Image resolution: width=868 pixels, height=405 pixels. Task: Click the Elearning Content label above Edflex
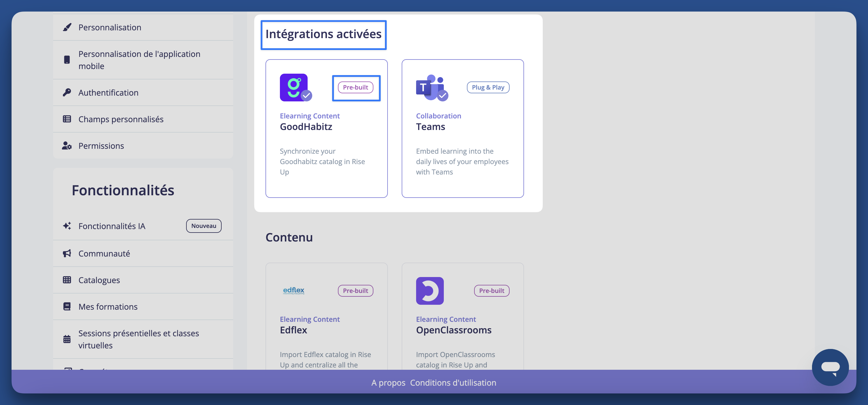point(310,319)
